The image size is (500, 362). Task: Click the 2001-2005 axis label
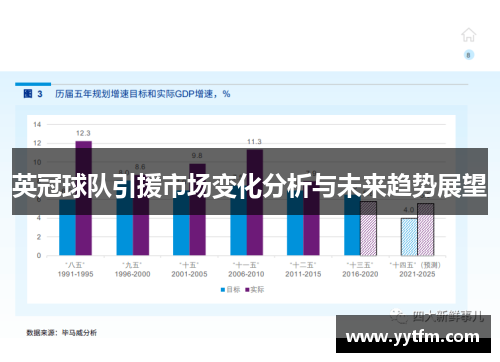189,274
